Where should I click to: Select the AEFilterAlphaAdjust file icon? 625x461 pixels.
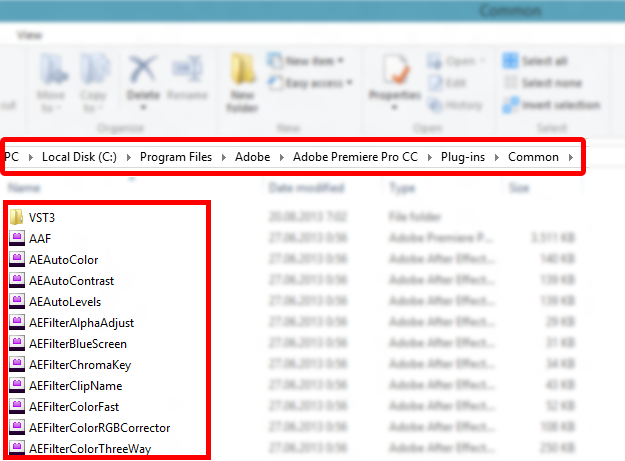point(17,322)
